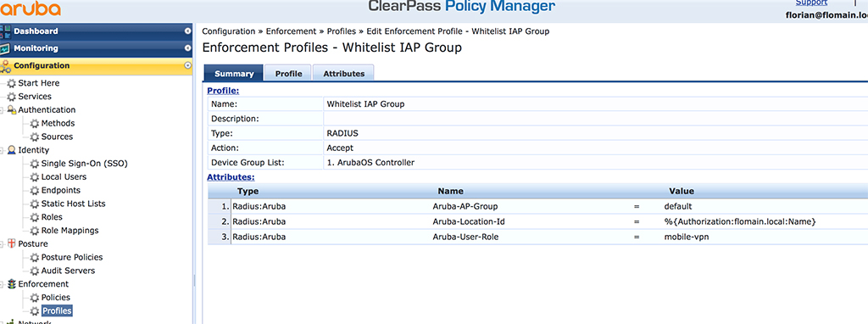The image size is (868, 324).
Task: Open Role Mappings in the tree
Action: (x=70, y=231)
